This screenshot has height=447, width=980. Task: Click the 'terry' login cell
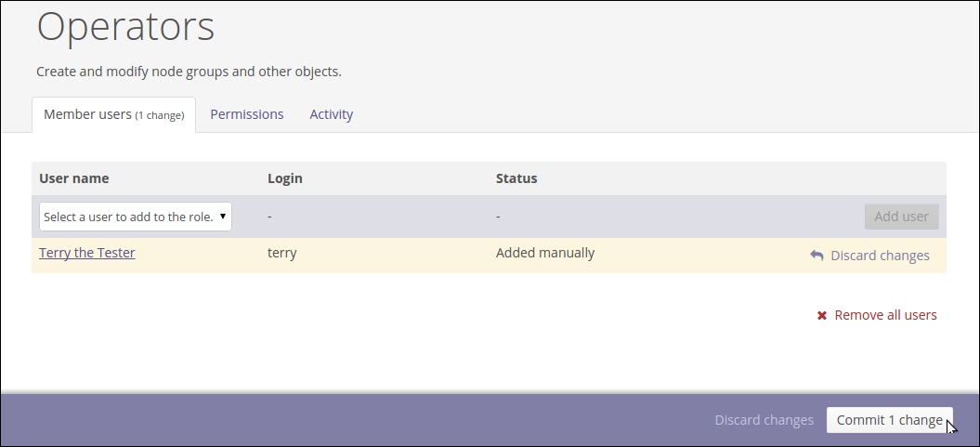[x=281, y=253]
